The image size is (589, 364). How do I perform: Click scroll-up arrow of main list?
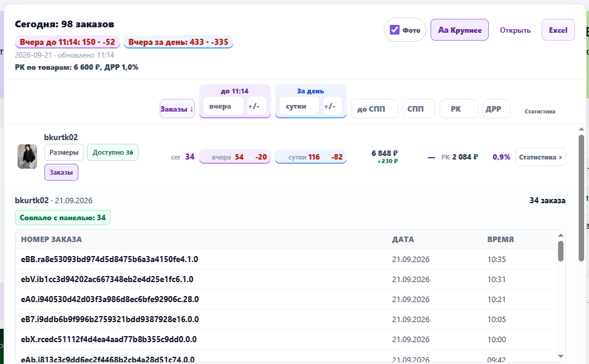coord(581,129)
